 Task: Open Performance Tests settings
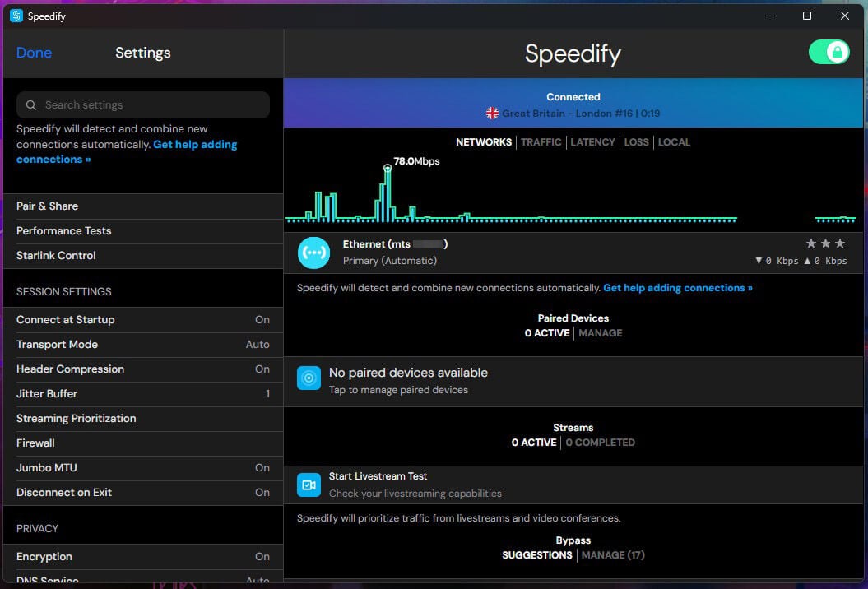pos(143,231)
